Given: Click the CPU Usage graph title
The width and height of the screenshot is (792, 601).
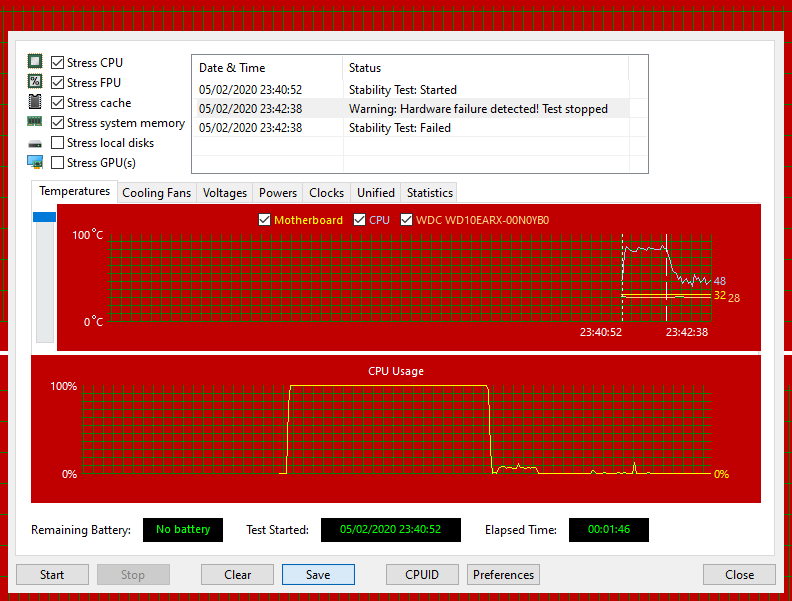Looking at the screenshot, I should (x=396, y=371).
